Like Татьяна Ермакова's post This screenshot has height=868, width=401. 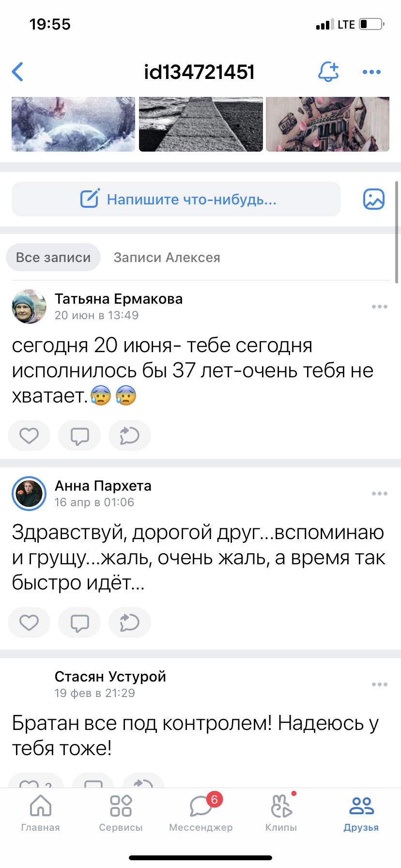[x=29, y=435]
